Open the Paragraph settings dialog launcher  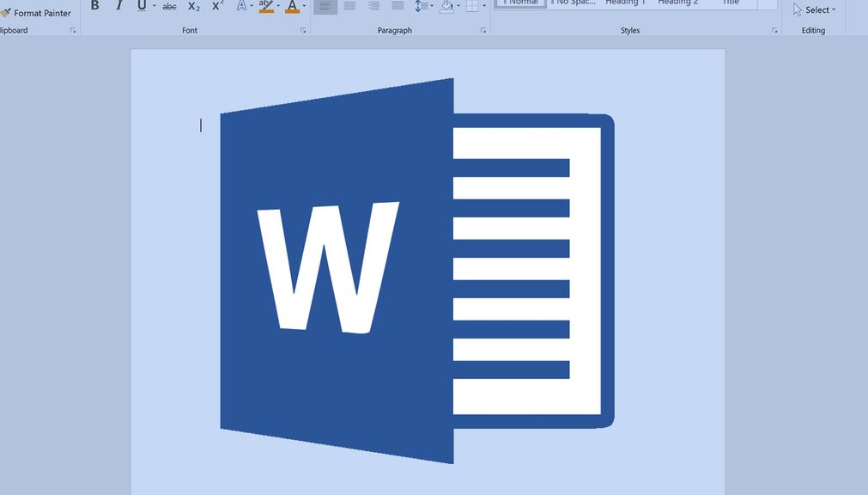click(483, 30)
